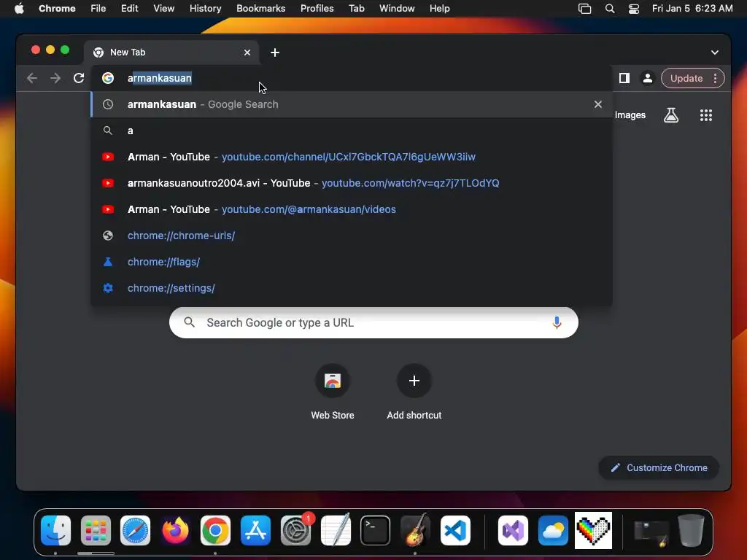Open the History menu

[205, 8]
